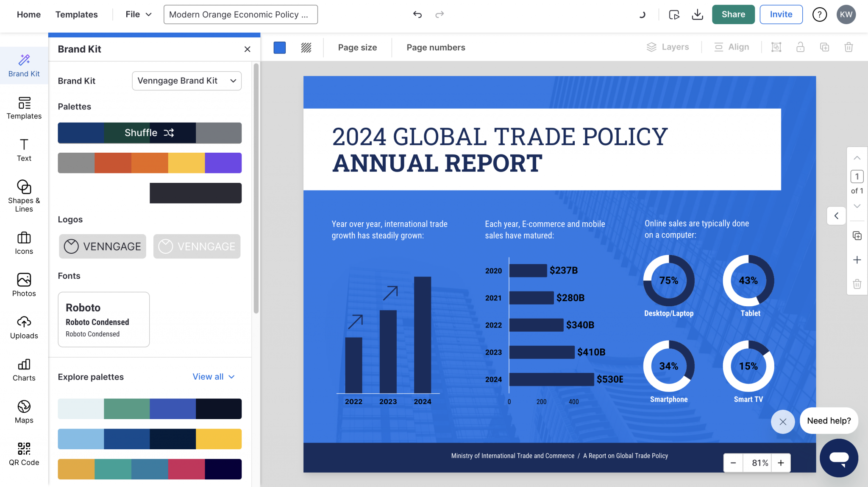Click the background pattern hatch icon

(x=306, y=48)
